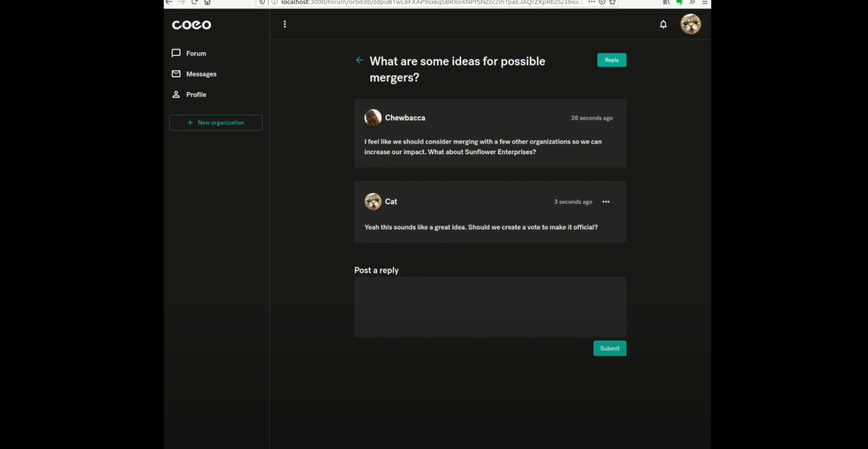Click the Cat username in the reply
This screenshot has height=449, width=868.
point(391,201)
